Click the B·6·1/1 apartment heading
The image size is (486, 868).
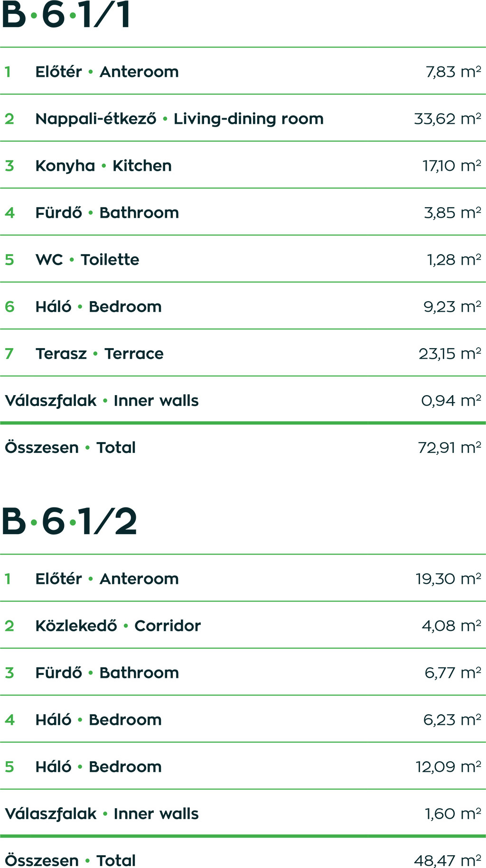click(x=66, y=15)
